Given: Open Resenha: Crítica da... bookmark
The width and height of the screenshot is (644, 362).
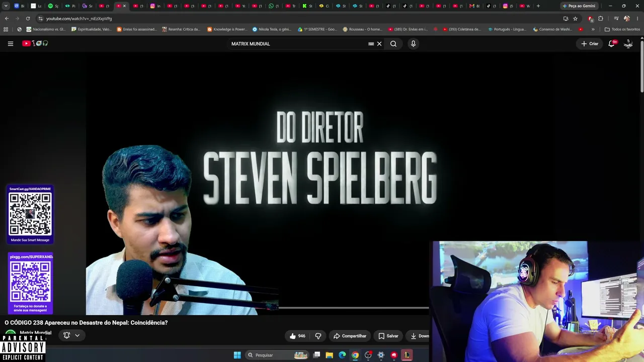Looking at the screenshot, I should [x=181, y=29].
